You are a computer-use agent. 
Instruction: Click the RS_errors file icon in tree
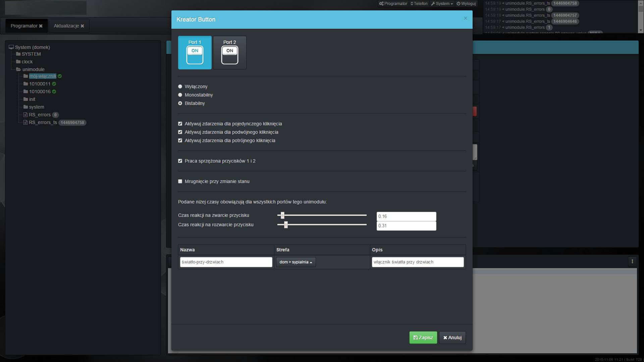[x=25, y=115]
